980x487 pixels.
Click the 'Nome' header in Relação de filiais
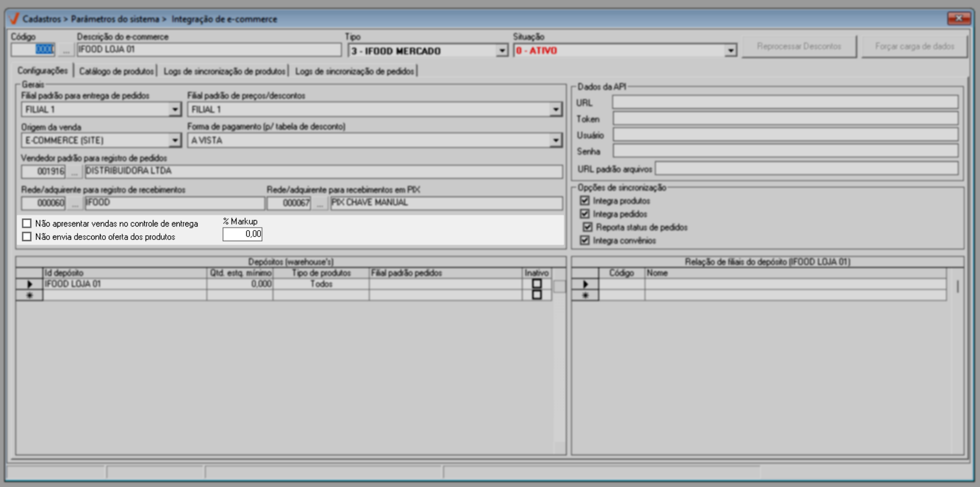(x=795, y=273)
